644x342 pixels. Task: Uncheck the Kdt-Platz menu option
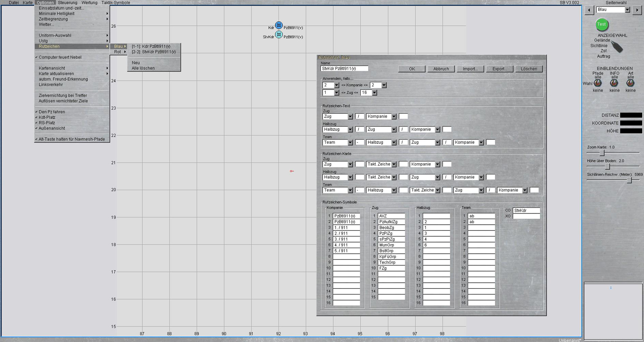47,117
